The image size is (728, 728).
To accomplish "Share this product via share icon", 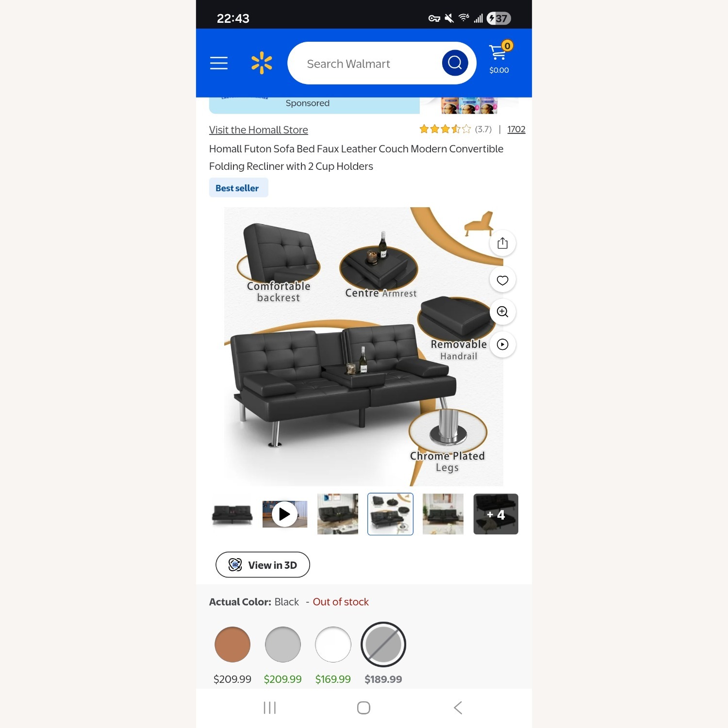I will click(x=503, y=243).
